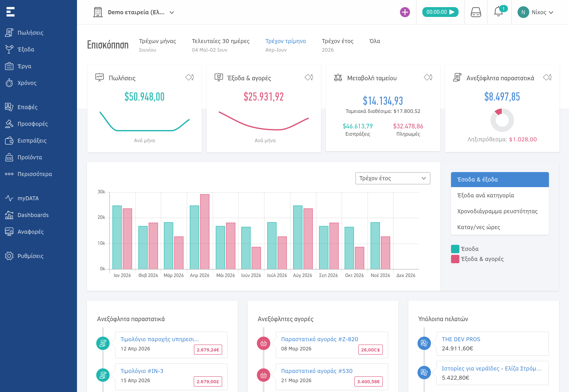Open the Τρέχον έτος chart period dropdown
Viewport: 569px width, 392px height.
pyautogui.click(x=392, y=178)
